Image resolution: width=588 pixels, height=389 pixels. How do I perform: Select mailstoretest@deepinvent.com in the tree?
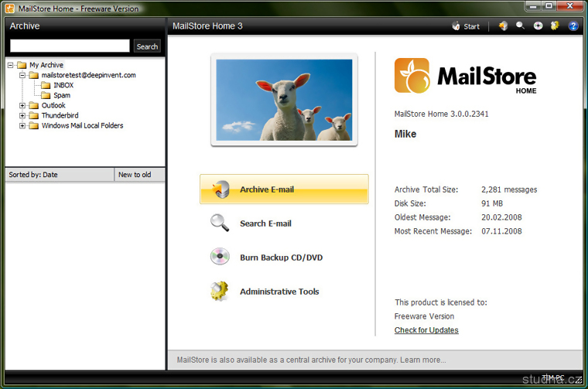(x=88, y=75)
